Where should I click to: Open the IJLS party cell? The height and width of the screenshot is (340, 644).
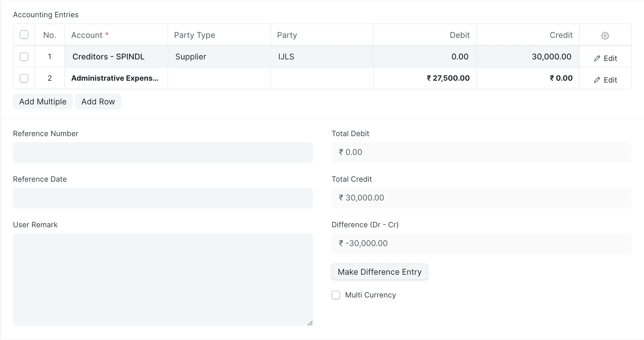point(322,57)
